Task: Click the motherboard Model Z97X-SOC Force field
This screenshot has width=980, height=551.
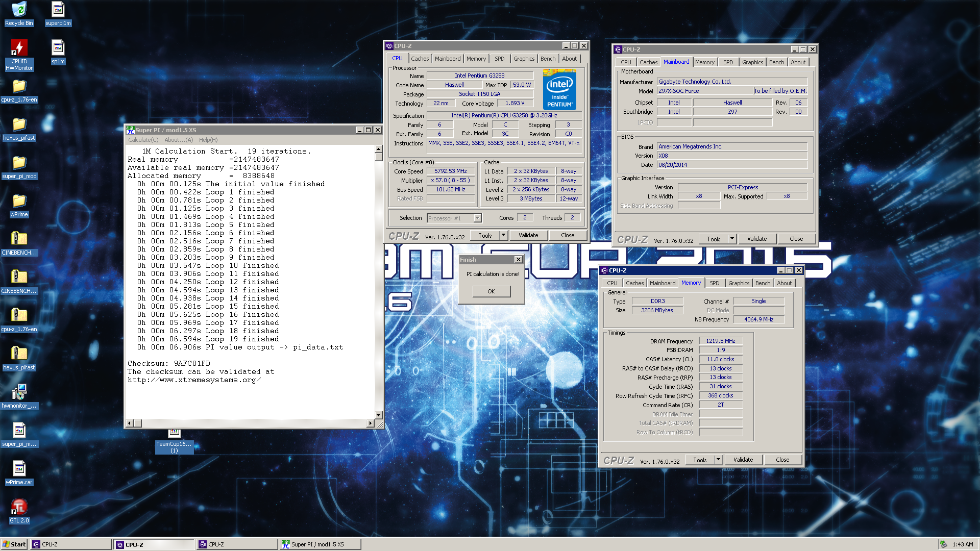Action: click(x=704, y=91)
